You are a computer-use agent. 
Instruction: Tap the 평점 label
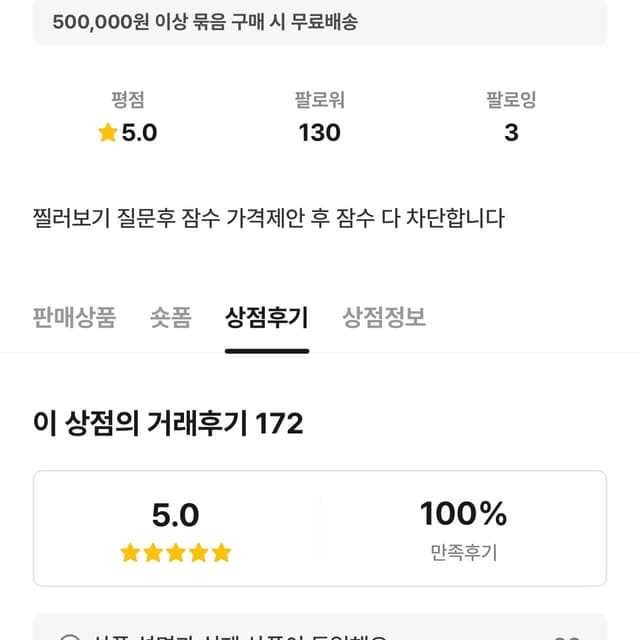tap(128, 100)
